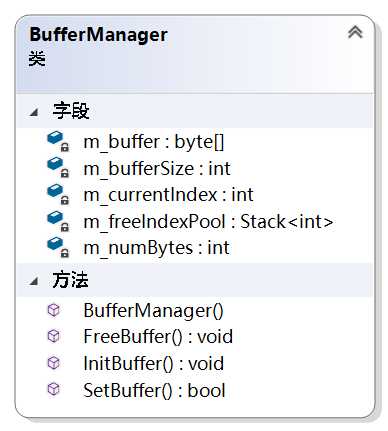The width and height of the screenshot is (388, 431).
Task: Click the m_freeIndexPool private field icon
Action: (58, 221)
